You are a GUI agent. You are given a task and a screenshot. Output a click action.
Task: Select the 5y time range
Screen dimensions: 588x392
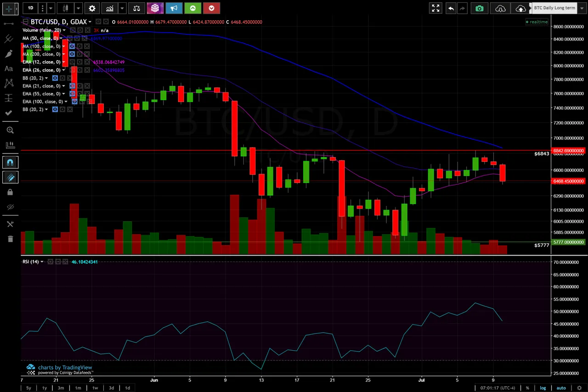click(28, 388)
